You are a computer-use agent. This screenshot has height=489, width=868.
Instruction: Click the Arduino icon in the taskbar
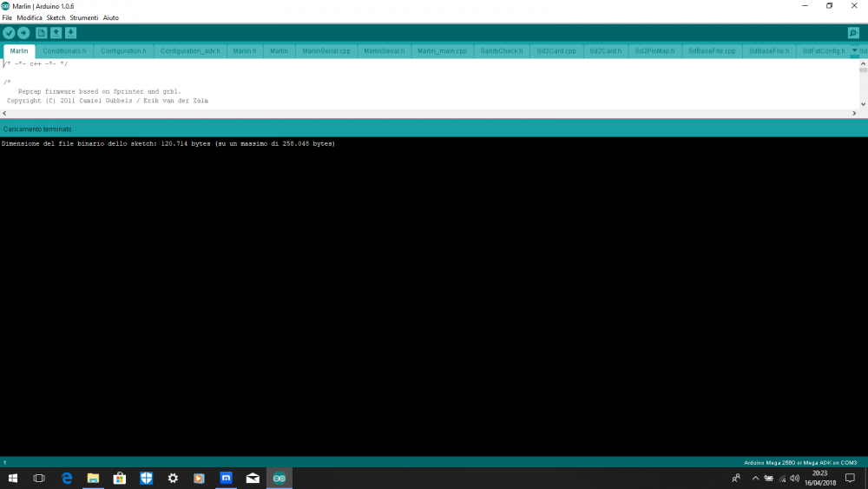(279, 478)
